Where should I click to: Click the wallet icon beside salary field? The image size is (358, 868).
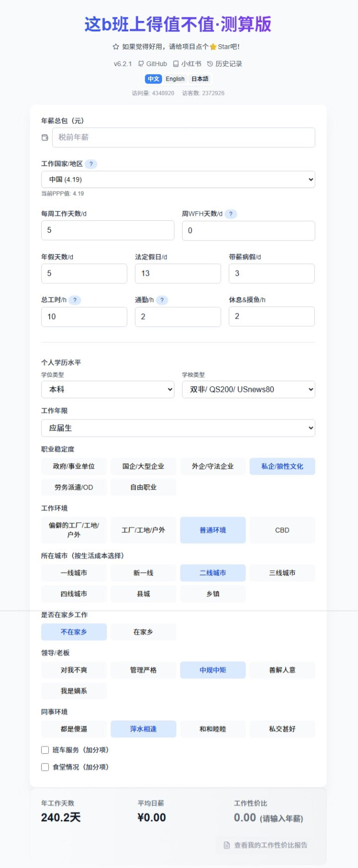45,138
